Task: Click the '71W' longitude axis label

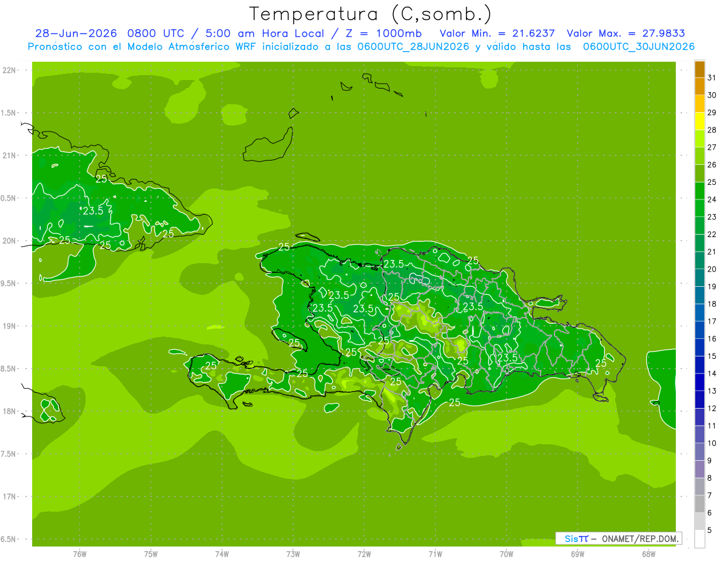Action: pyautogui.click(x=435, y=554)
